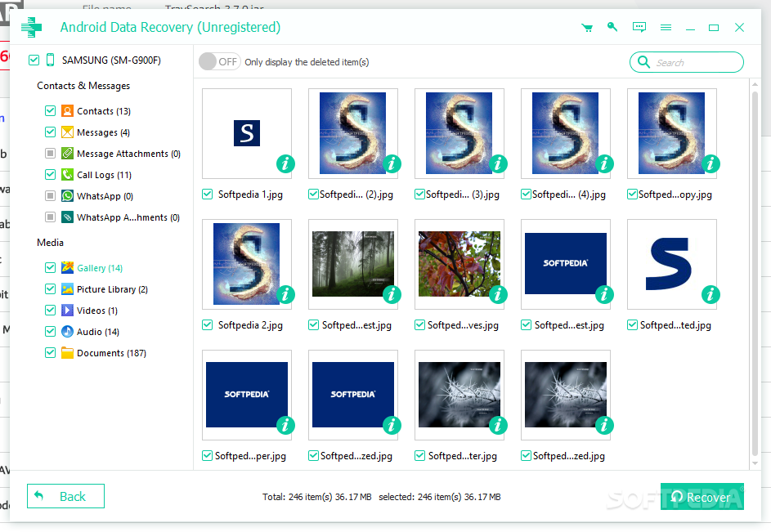Click the Search input field
The width and height of the screenshot is (771, 532).
tap(687, 62)
